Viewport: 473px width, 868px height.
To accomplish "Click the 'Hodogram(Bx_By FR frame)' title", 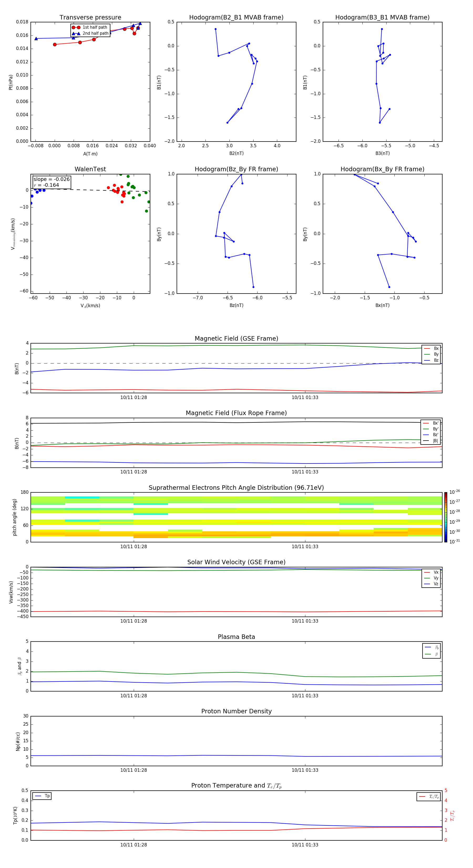I will 382,169.
